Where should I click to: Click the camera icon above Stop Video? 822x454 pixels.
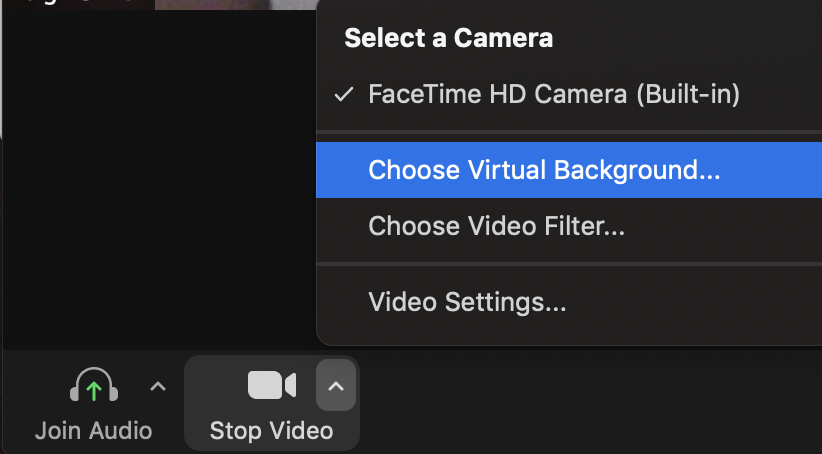click(272, 385)
